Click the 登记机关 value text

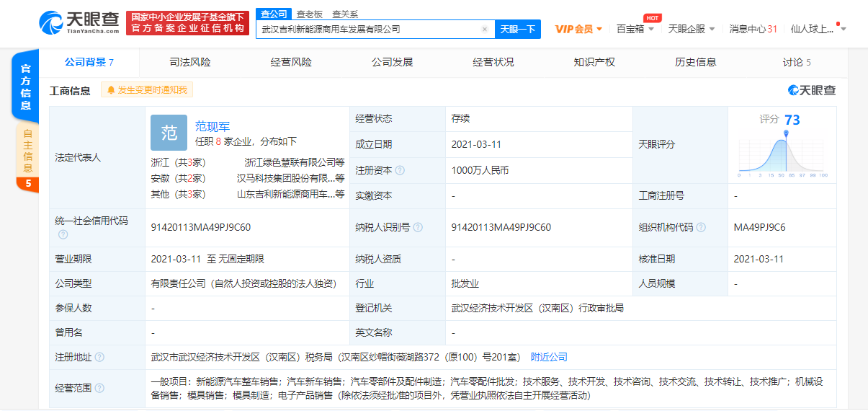[537, 308]
